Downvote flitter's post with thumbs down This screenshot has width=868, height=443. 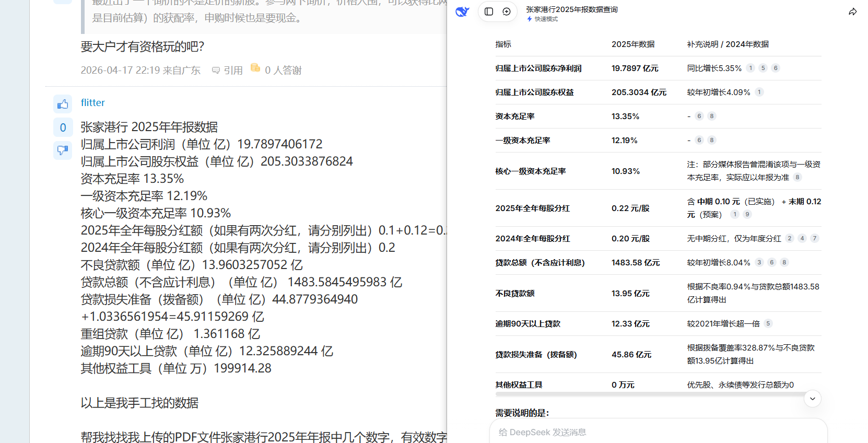tap(63, 150)
